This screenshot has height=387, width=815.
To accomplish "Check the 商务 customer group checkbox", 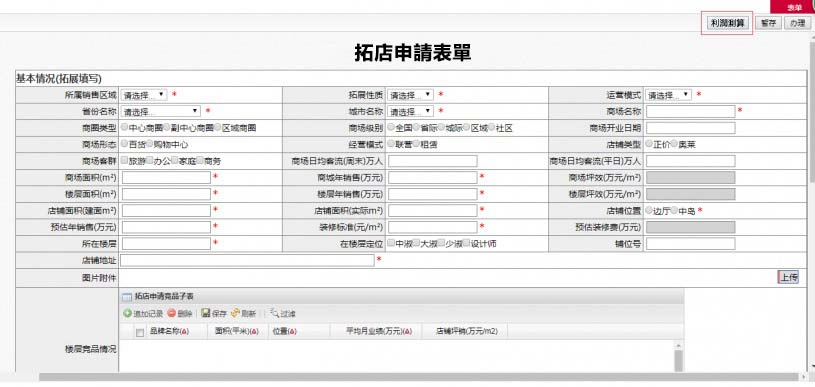I will (201, 160).
